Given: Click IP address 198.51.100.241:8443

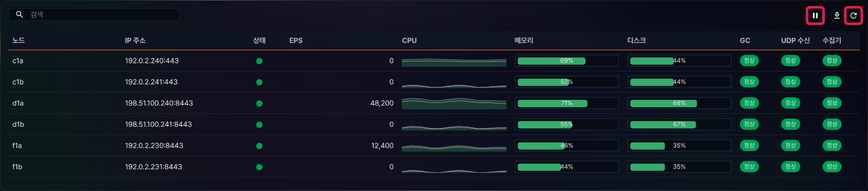Looking at the screenshot, I should [158, 125].
